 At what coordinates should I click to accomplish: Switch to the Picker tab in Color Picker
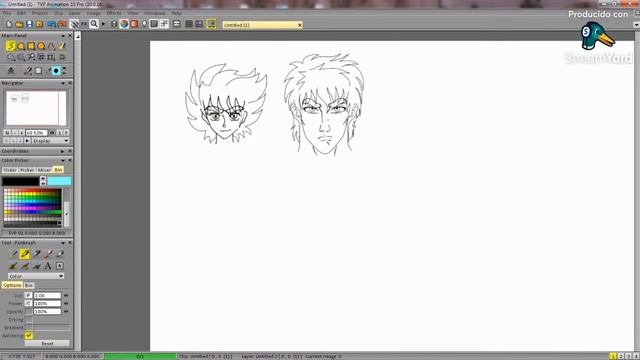(x=27, y=170)
